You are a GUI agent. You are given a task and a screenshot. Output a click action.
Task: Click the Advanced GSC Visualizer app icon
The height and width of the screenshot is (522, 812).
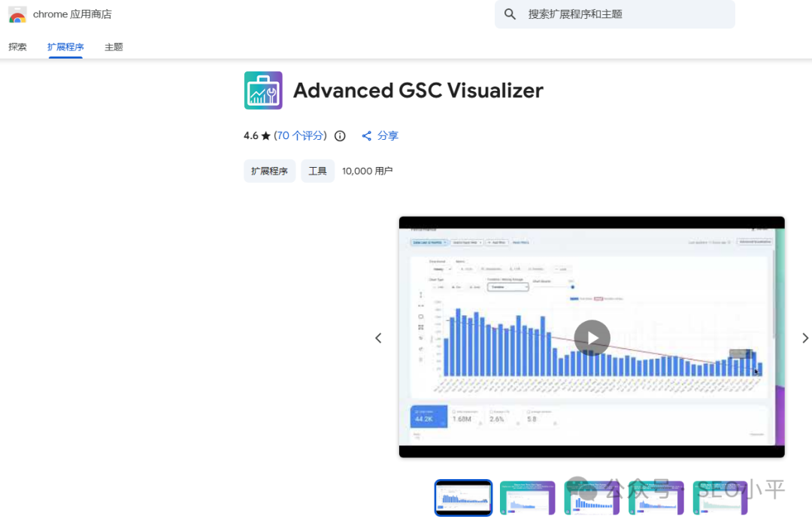tap(262, 90)
